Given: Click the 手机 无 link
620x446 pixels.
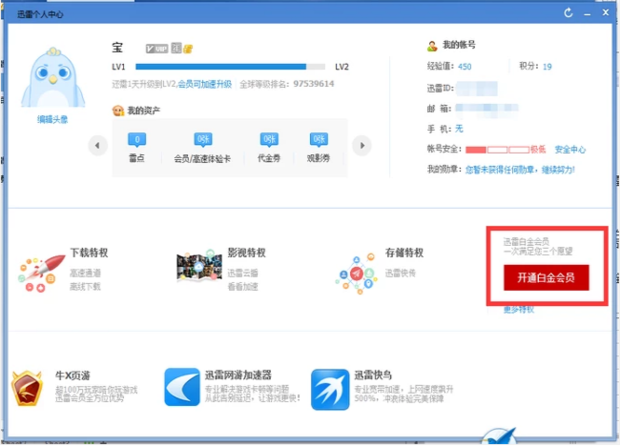Looking at the screenshot, I should tap(459, 129).
